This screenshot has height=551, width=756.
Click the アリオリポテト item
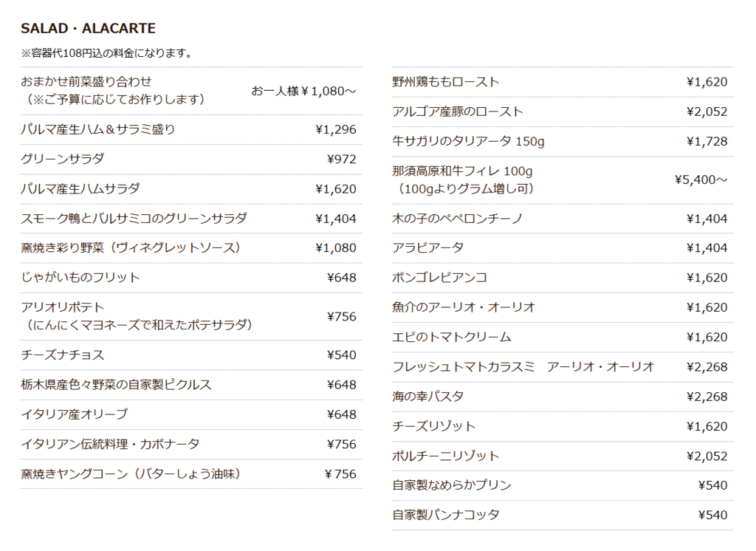pos(63,307)
